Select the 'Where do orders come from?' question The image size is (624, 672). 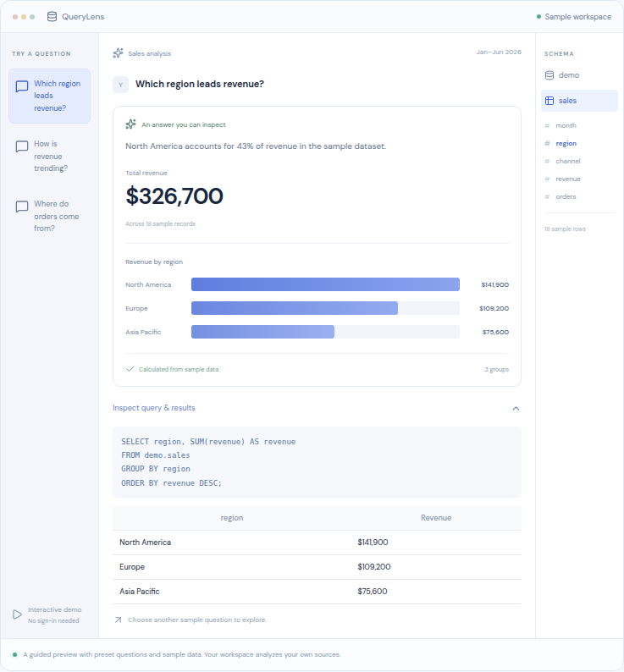pyautogui.click(x=49, y=216)
